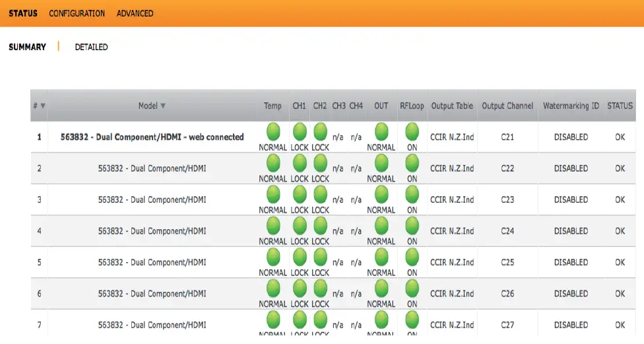This screenshot has height=344, width=644.
Task: Click the OUT NORMAL indicator in row 4
Action: (381, 226)
